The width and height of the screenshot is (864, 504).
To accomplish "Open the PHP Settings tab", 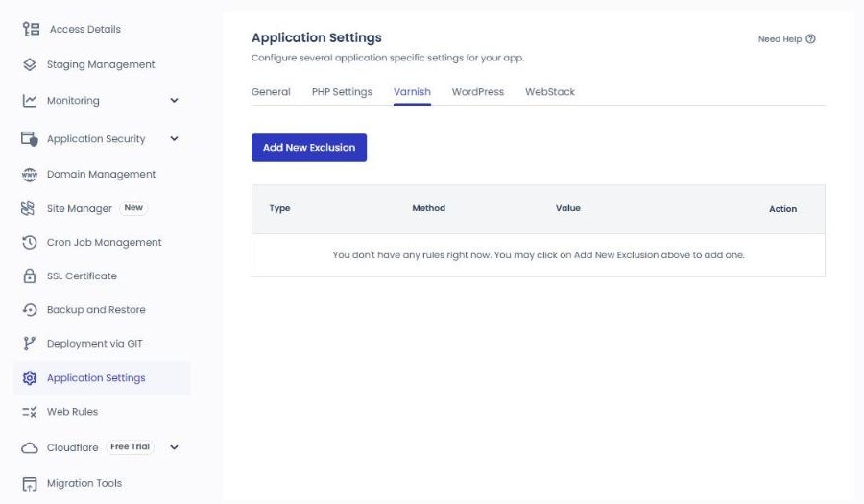I will coord(342,92).
